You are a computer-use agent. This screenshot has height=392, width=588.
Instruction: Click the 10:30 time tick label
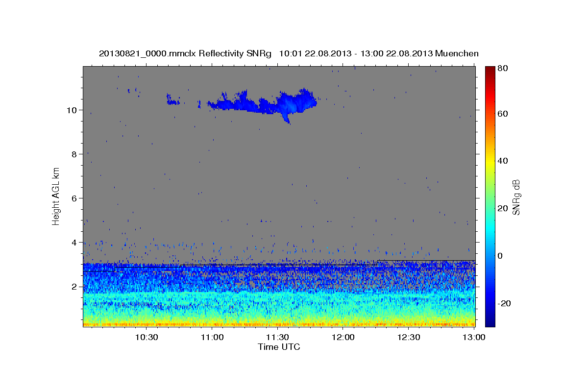pyautogui.click(x=147, y=337)
